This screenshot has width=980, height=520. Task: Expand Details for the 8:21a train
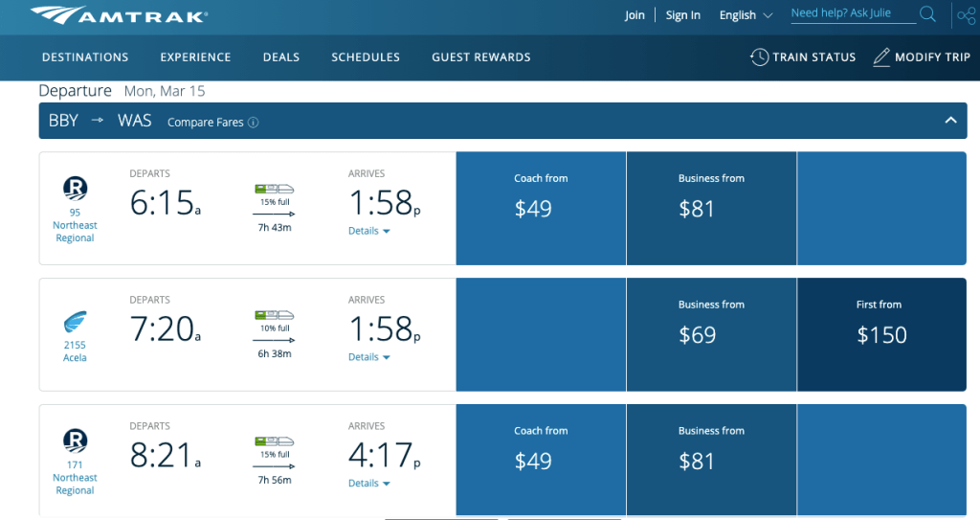tap(369, 484)
